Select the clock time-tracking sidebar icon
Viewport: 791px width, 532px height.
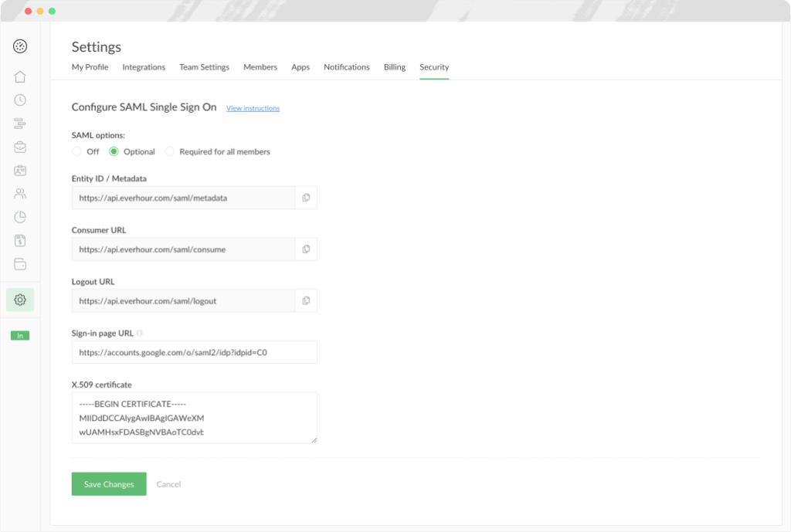click(x=19, y=100)
